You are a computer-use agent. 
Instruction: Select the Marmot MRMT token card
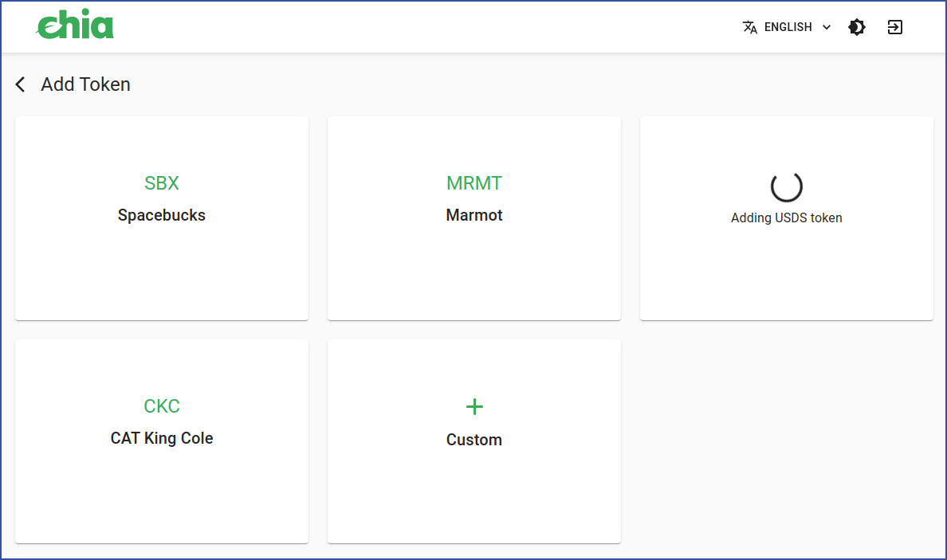tap(474, 218)
